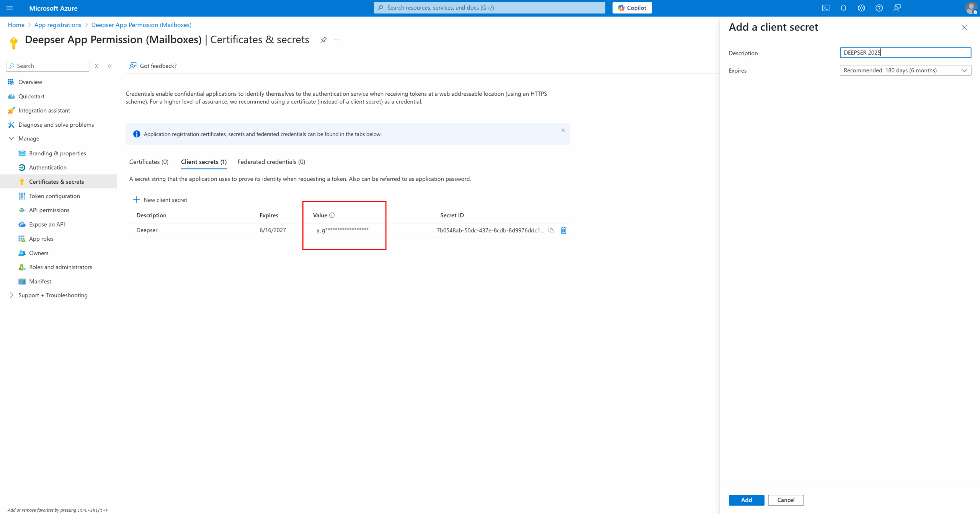Open the Manifest page
This screenshot has height=514, width=980.
(40, 281)
